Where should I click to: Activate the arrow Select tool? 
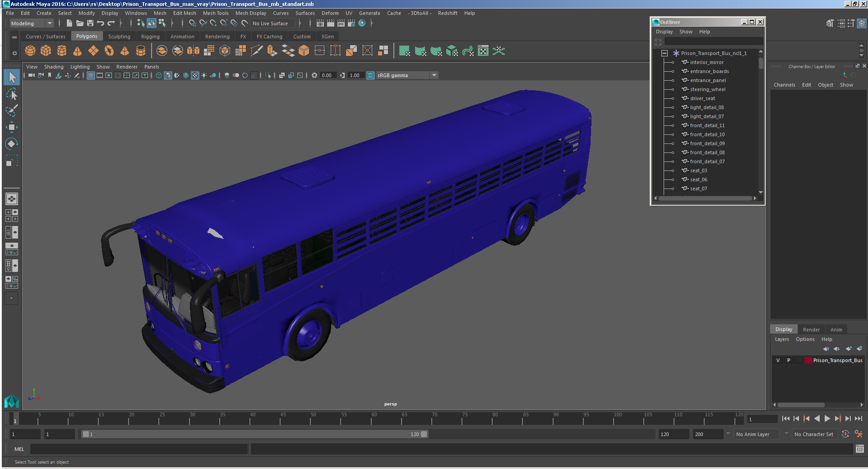click(12, 77)
